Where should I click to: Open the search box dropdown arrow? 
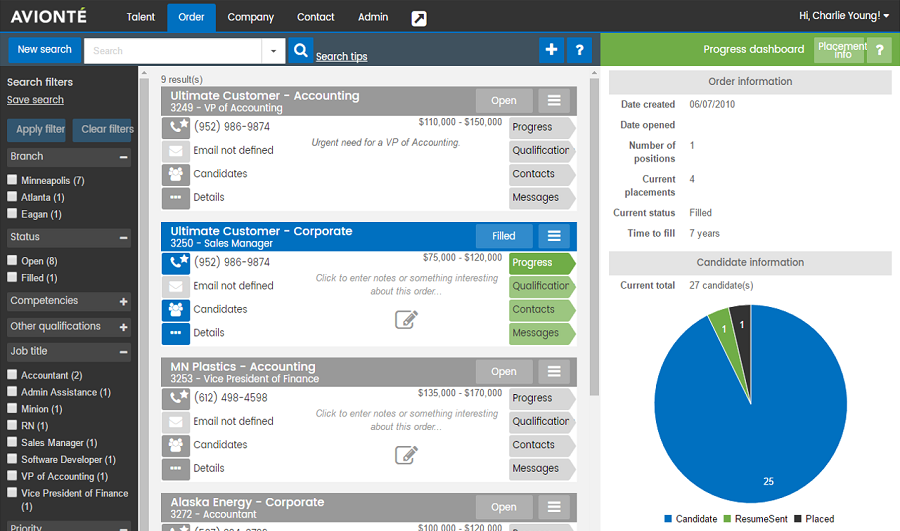[x=273, y=51]
